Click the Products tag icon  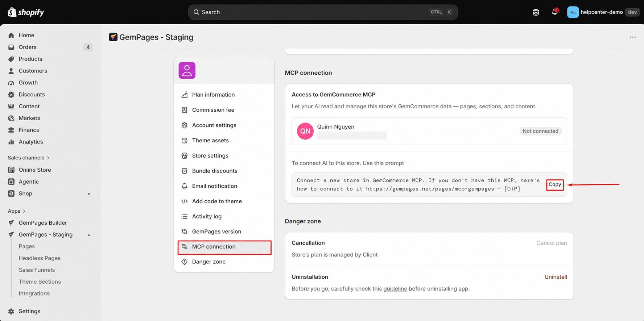coord(11,59)
